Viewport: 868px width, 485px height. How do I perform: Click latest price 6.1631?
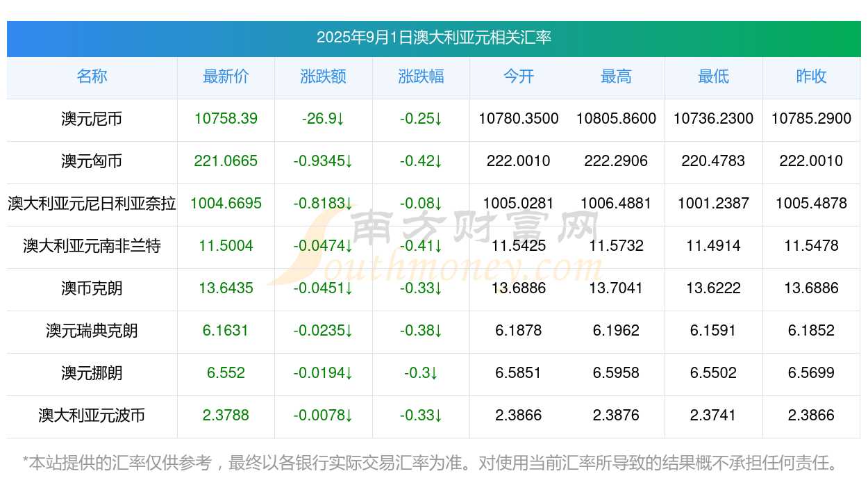tap(226, 331)
